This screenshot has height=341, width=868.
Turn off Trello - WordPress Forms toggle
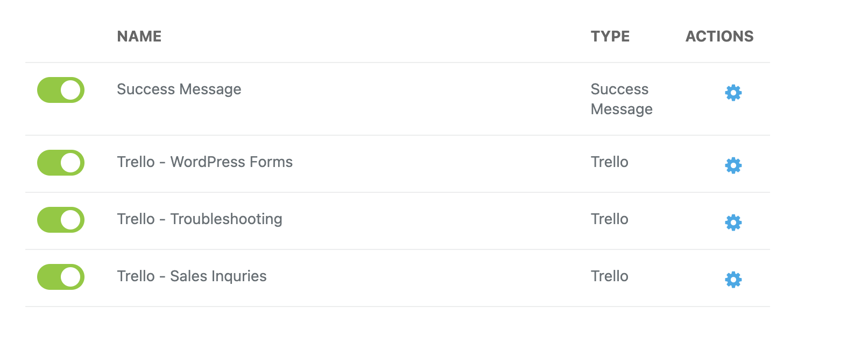point(61,163)
